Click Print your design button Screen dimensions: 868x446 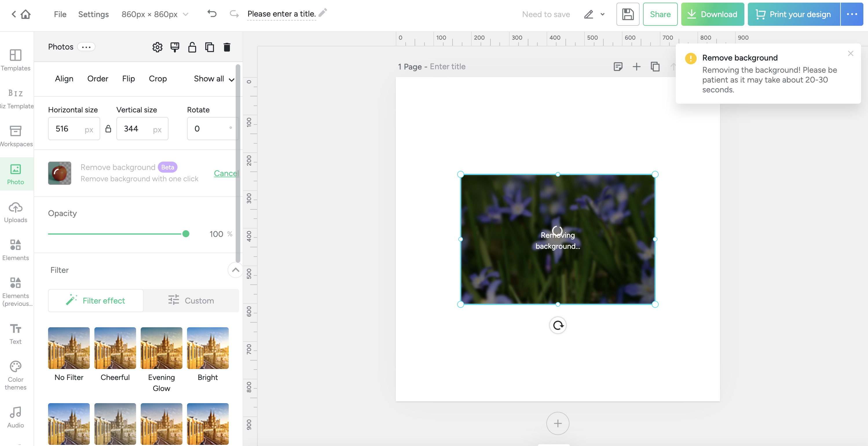click(x=794, y=14)
